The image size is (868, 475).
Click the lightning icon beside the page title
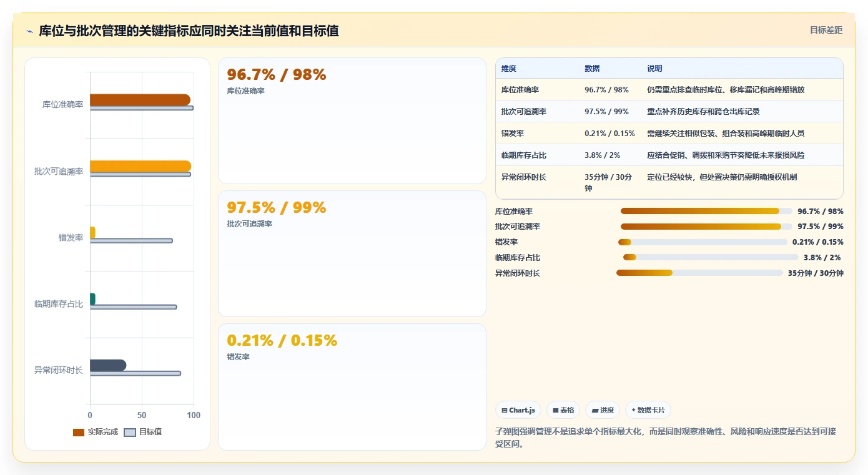coord(29,31)
